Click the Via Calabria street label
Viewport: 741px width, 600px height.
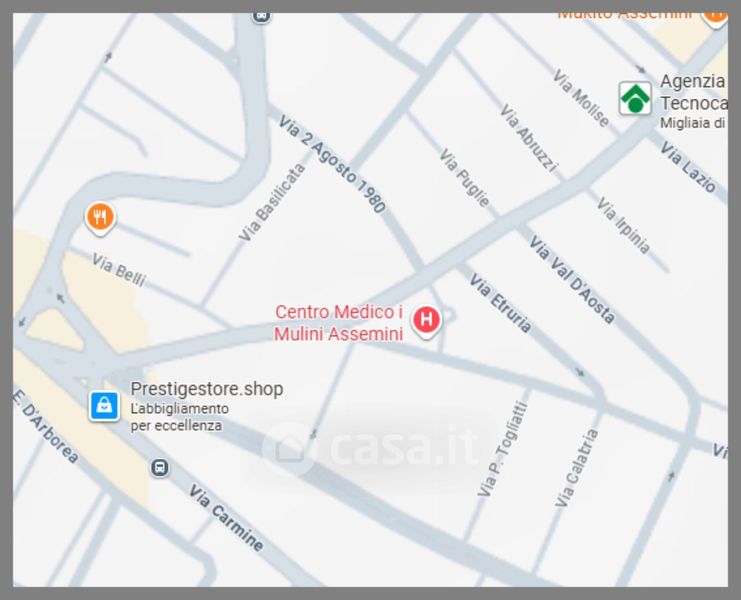(576, 468)
